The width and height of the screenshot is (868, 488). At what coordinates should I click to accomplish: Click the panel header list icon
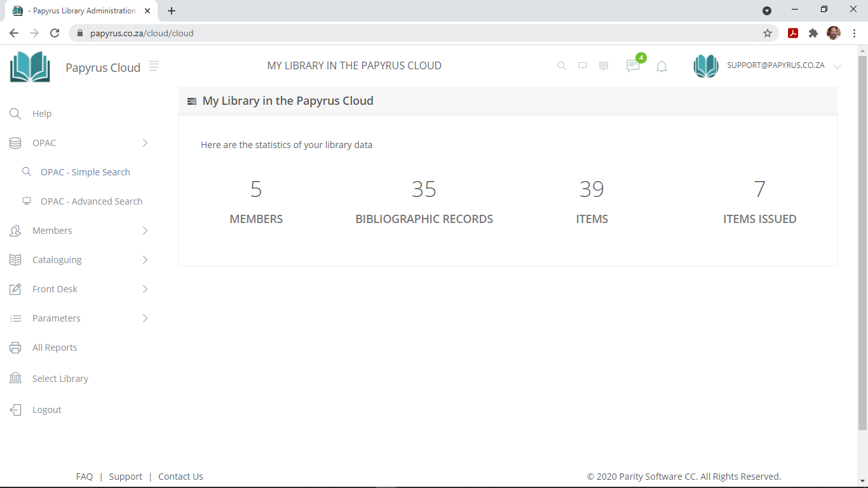[192, 101]
